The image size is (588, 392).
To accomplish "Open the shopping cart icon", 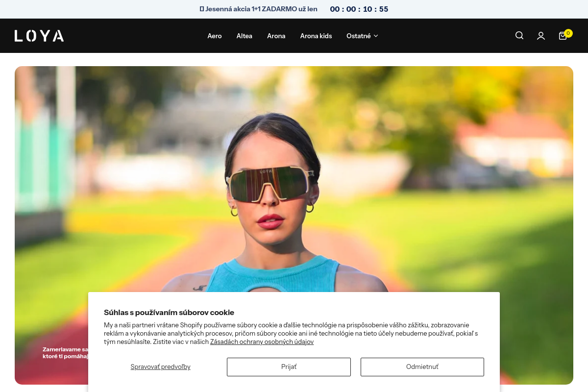I will (x=562, y=36).
